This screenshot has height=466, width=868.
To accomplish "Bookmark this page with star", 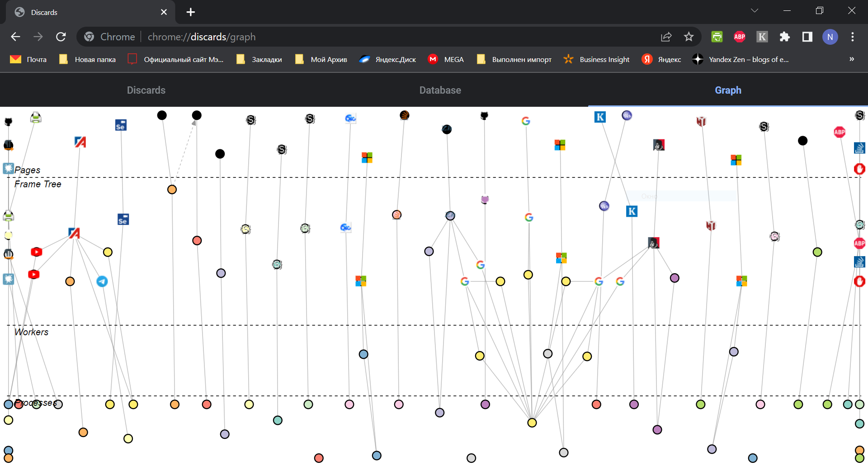I will 689,37.
